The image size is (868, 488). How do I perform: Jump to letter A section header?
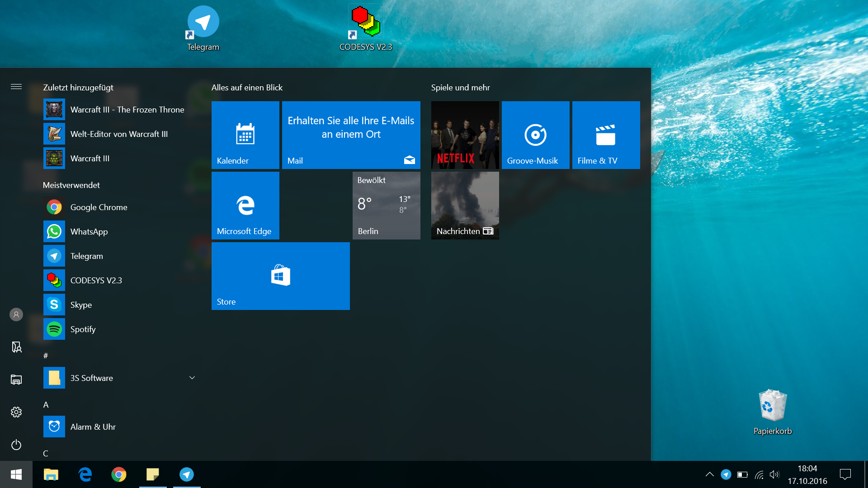pyautogui.click(x=46, y=405)
